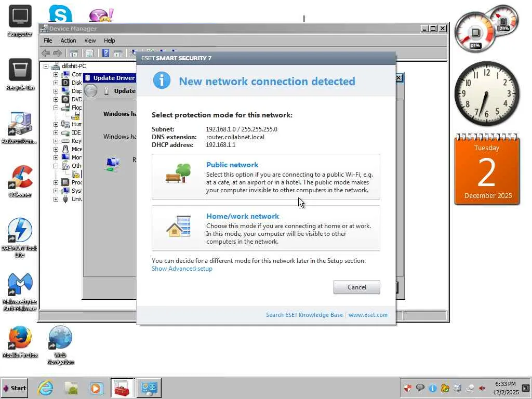Open the Malwarebytes Anti-Malware desktop shortcut
Image resolution: width=532 pixels, height=399 pixels.
(20, 291)
